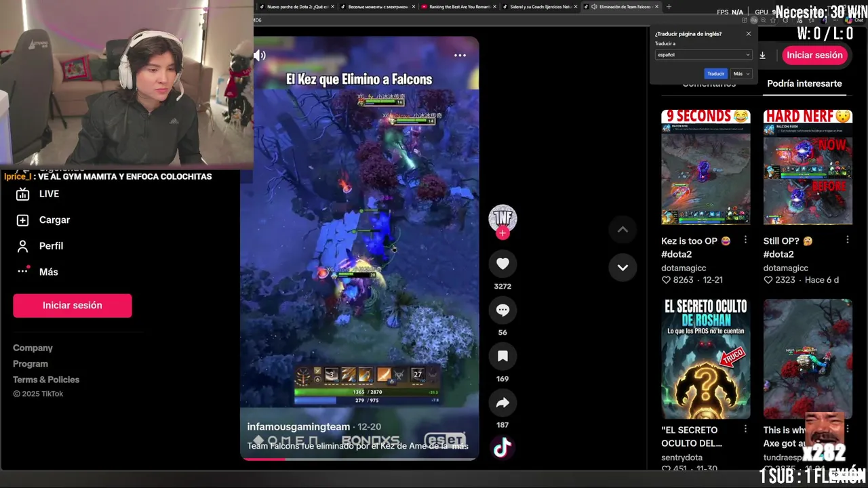Open Perfil in the sidebar

click(x=40, y=246)
